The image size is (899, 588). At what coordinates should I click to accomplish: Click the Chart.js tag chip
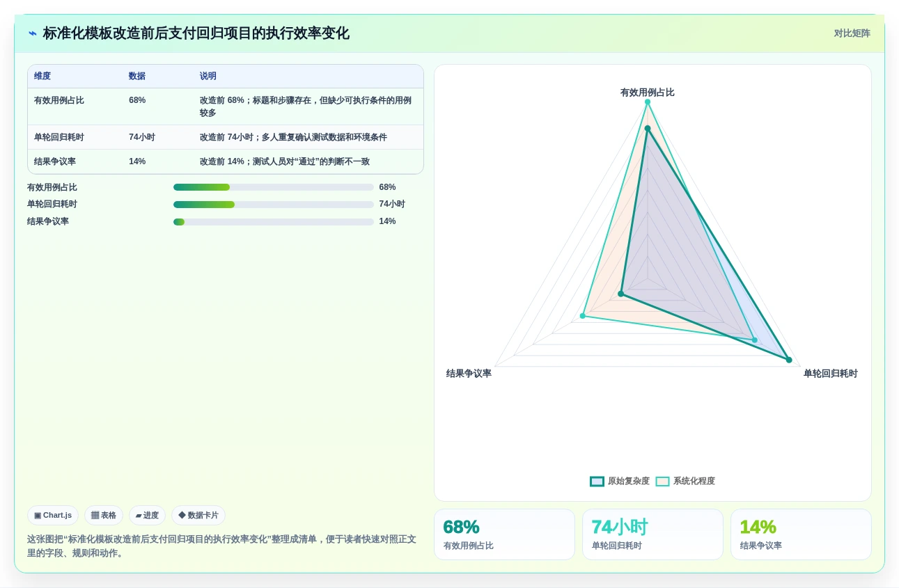point(53,515)
